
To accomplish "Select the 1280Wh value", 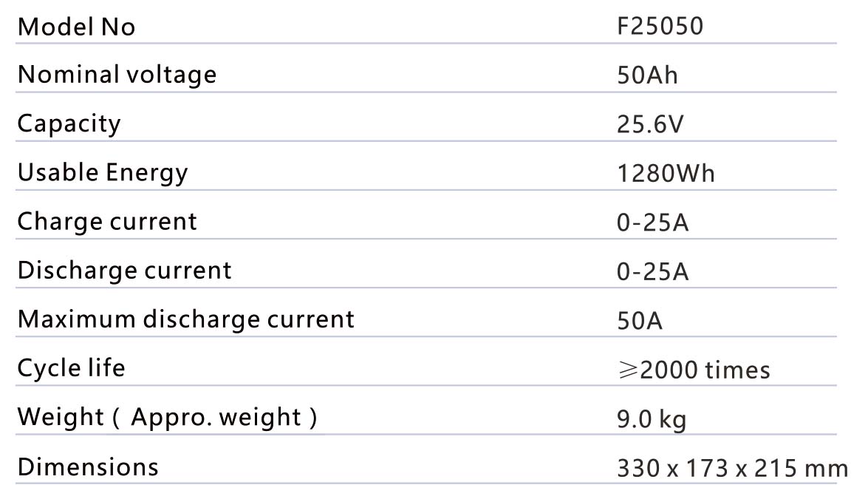I will pyautogui.click(x=666, y=174).
